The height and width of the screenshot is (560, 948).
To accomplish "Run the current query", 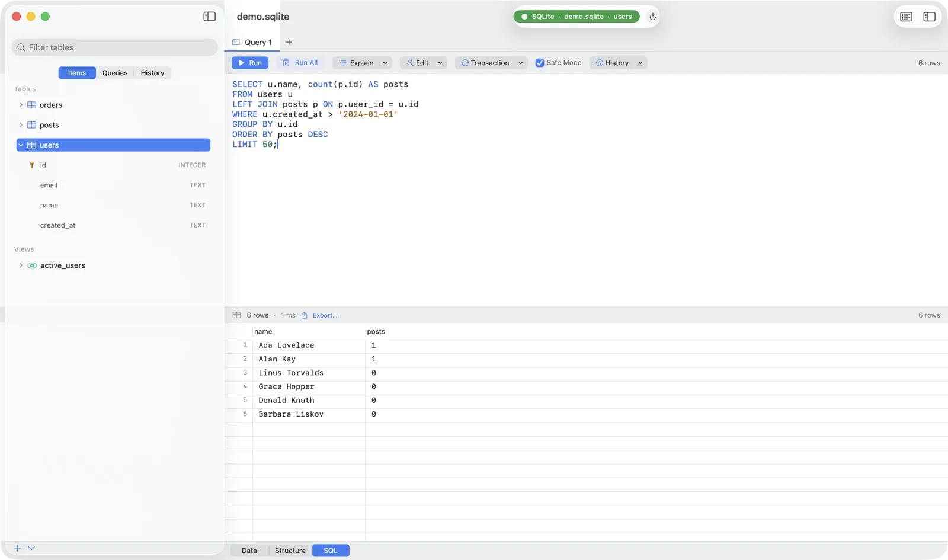I will tap(250, 63).
